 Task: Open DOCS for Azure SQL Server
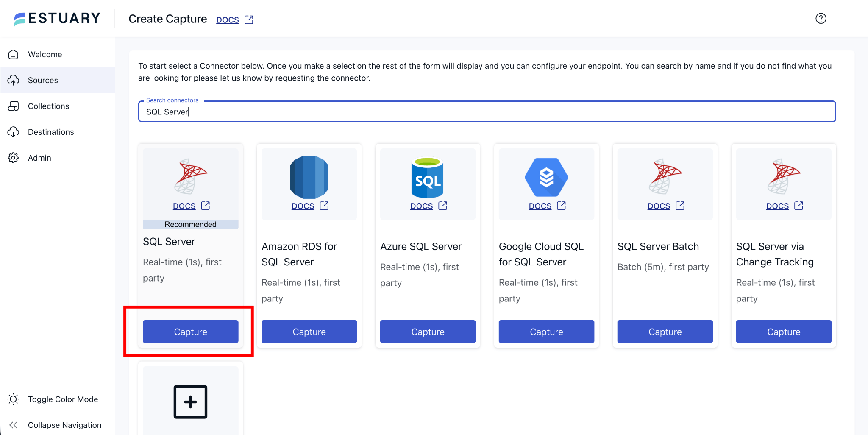422,206
